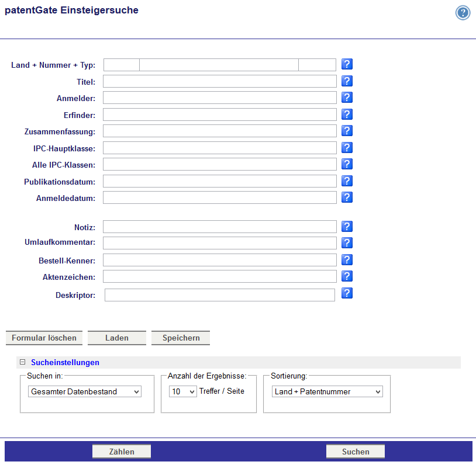Click the patentGate Einsteigersuche heading
Image resolution: width=476 pixels, height=465 pixels.
pyautogui.click(x=72, y=10)
